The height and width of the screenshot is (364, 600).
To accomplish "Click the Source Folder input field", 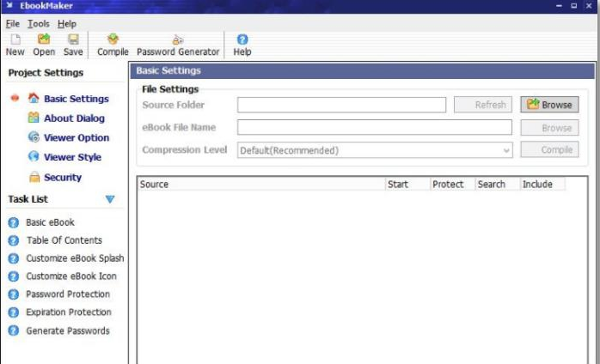I will pyautogui.click(x=342, y=105).
